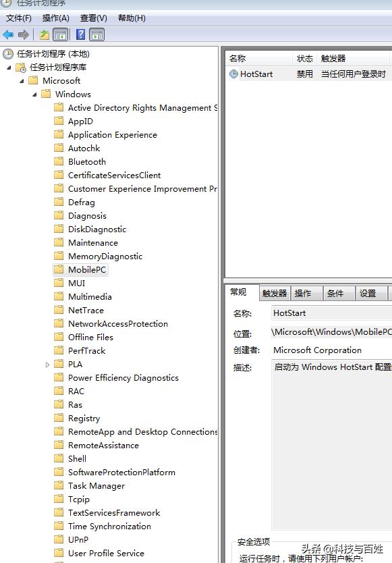Switch to the 常规 tab
Viewport: 392px width, 563px height.
coord(239,292)
